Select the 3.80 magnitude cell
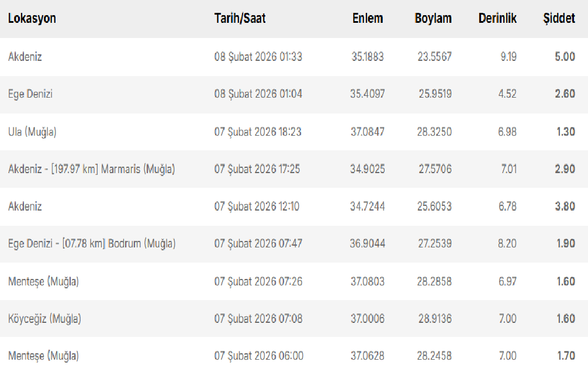The width and height of the screenshot is (588, 379). click(565, 206)
